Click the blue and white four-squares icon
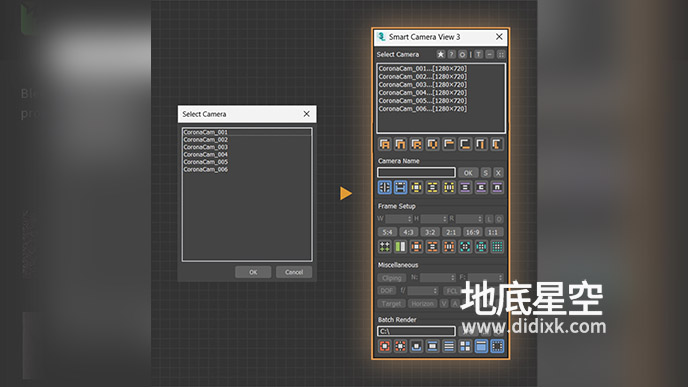This screenshot has width=688, height=387. coord(465,346)
